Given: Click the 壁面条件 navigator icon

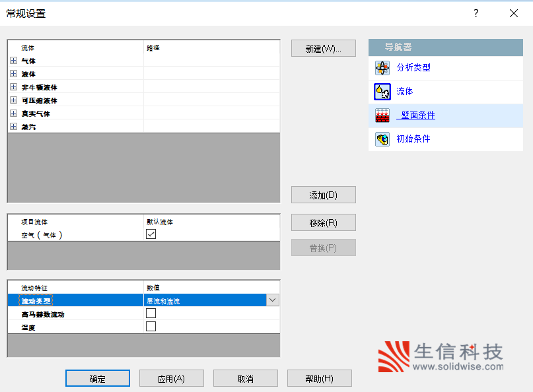Looking at the screenshot, I should pyautogui.click(x=382, y=115).
